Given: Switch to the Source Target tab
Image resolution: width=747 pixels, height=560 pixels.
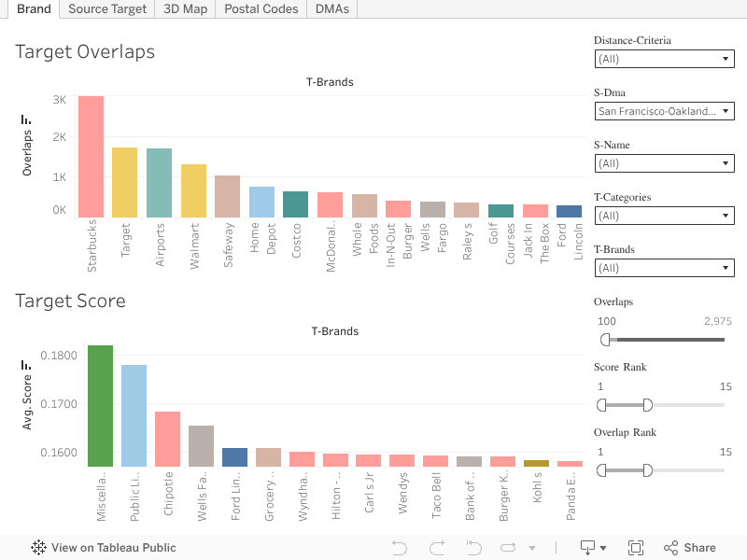Looking at the screenshot, I should click(x=107, y=8).
